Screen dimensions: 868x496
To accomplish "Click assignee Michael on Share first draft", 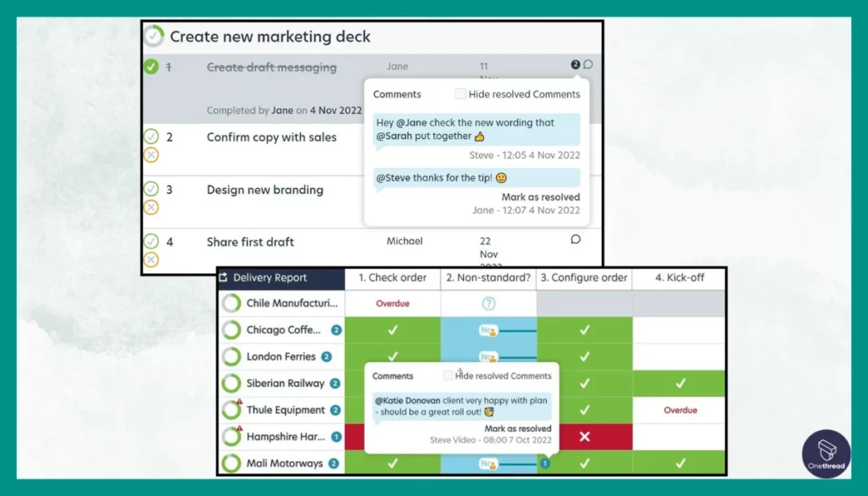I will coord(404,242).
